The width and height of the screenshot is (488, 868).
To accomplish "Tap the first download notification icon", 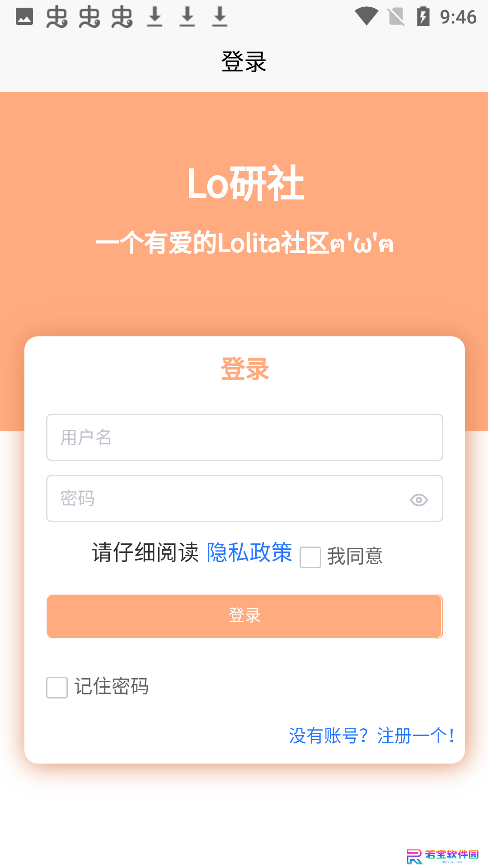I will (155, 17).
